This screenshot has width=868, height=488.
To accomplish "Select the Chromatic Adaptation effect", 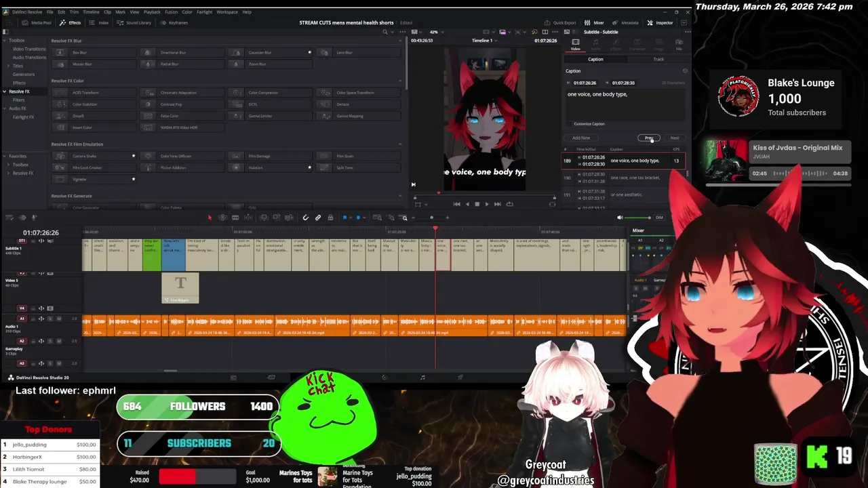I will pos(181,93).
